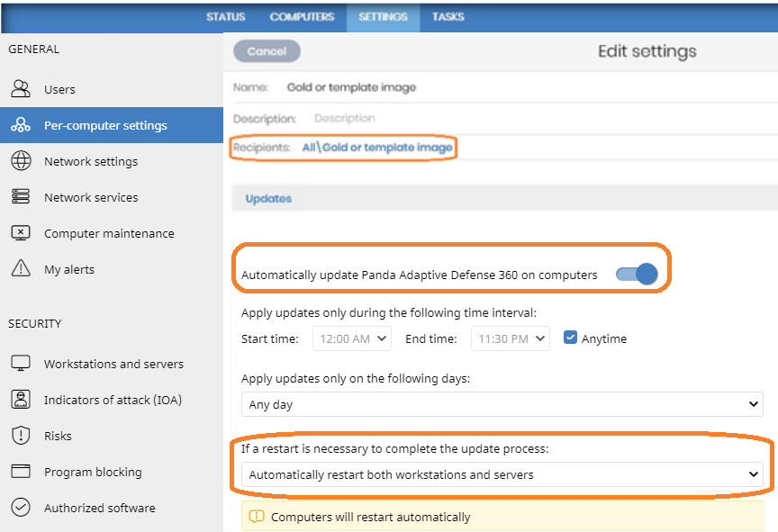778x532 pixels.
Task: Open the Start time dropdown
Action: pyautogui.click(x=352, y=338)
